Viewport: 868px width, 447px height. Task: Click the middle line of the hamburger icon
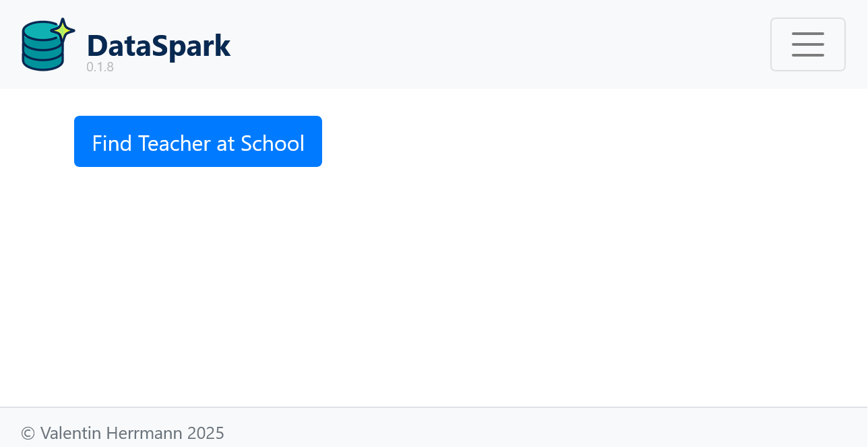click(x=808, y=44)
